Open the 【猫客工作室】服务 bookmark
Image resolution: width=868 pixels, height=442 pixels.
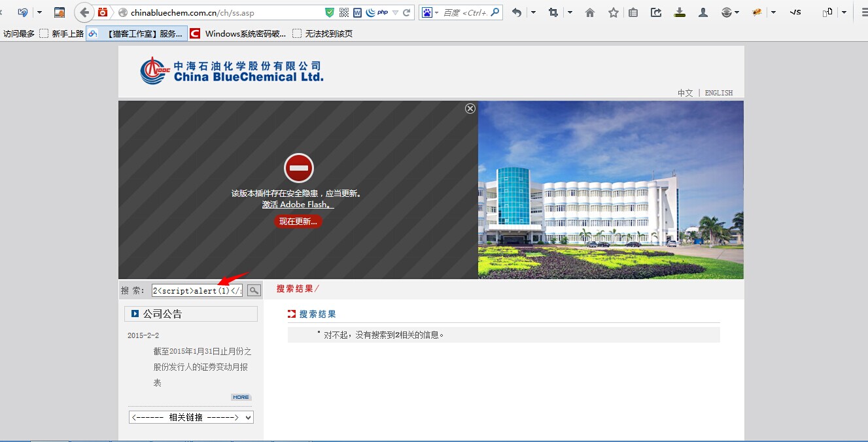pos(137,33)
